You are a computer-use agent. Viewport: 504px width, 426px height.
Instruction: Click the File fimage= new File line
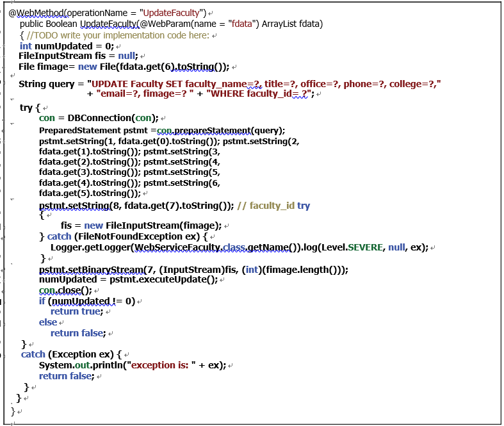[x=124, y=67]
